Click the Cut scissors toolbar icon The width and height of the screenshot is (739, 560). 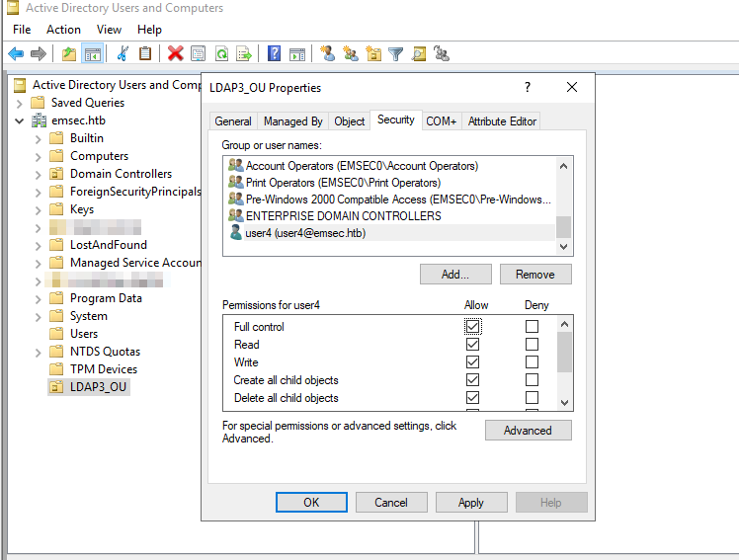(123, 53)
